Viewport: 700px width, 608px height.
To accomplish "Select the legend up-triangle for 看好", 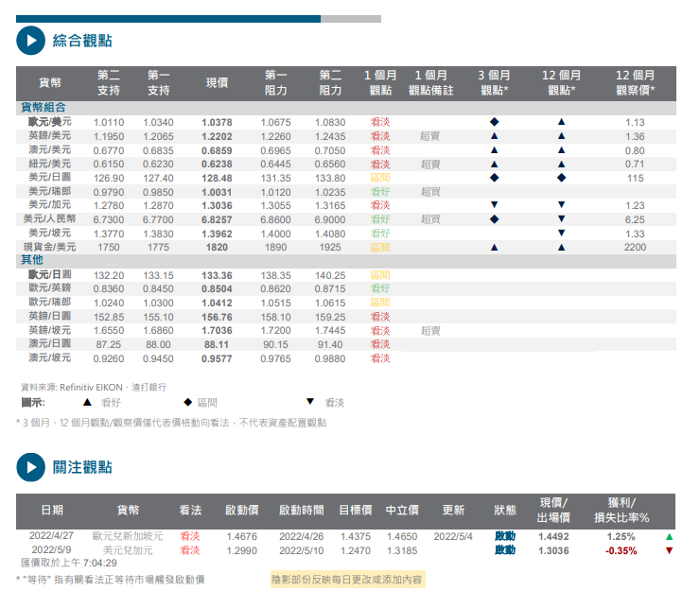I will (87, 402).
